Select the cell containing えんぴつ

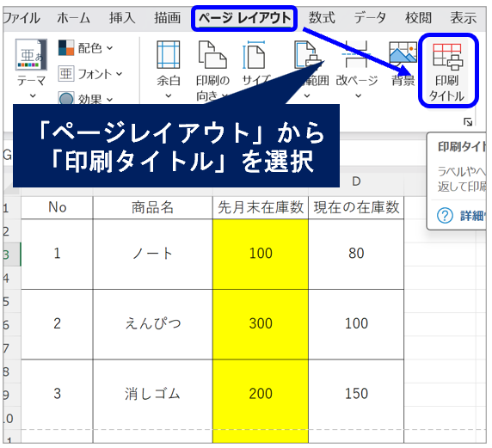[153, 324]
